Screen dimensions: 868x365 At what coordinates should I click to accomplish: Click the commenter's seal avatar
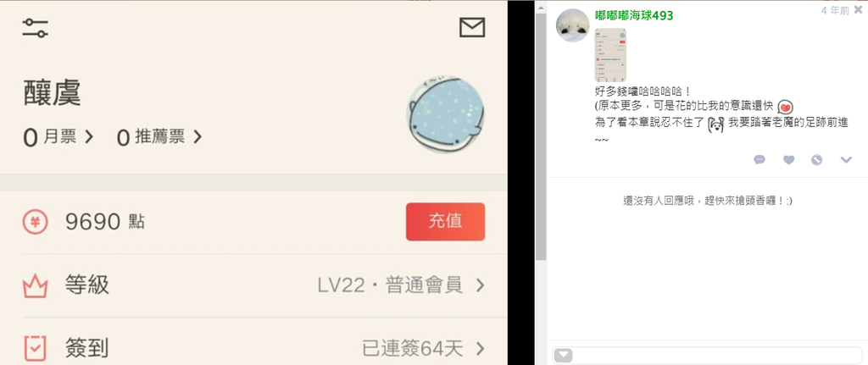(572, 25)
